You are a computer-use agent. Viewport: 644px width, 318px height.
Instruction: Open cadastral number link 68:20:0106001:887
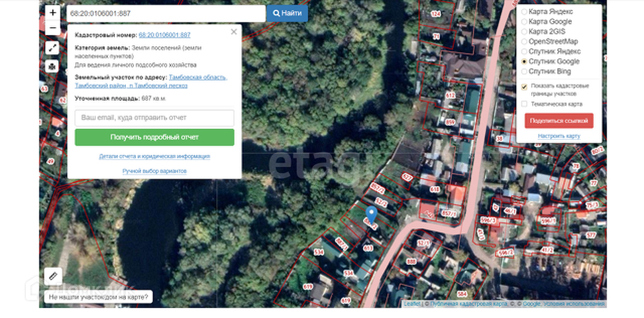[164, 35]
